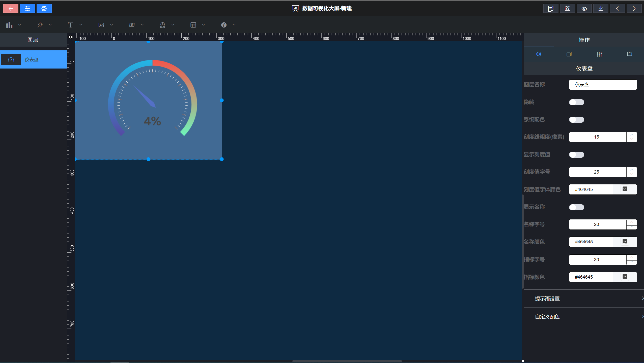Open the gear settings tab in 操作 panel
Screen dimensions: 644x363
(x=539, y=54)
